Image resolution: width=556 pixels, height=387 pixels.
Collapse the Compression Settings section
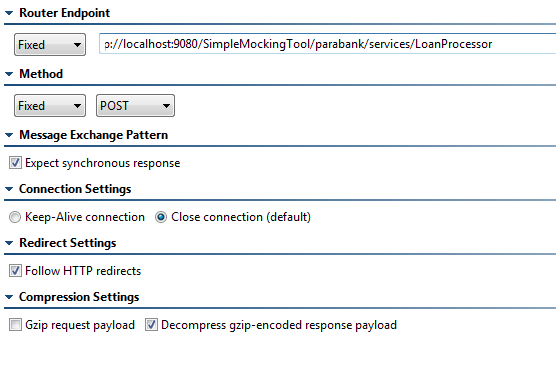pos(9,297)
